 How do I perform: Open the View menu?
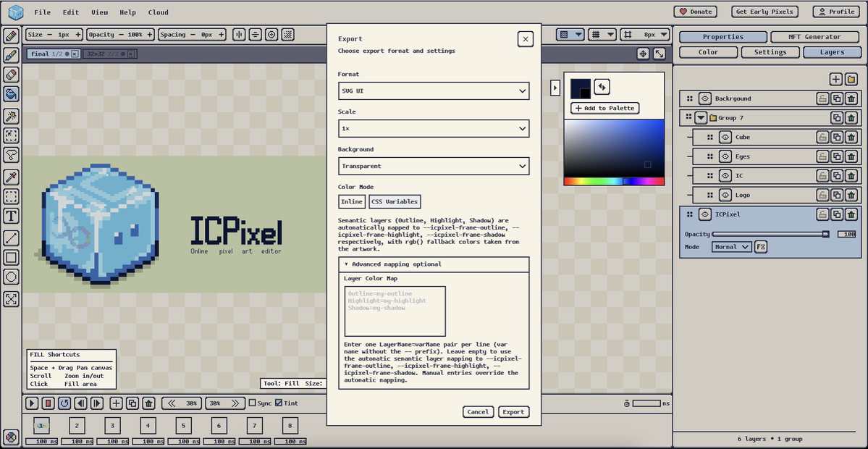(x=100, y=12)
